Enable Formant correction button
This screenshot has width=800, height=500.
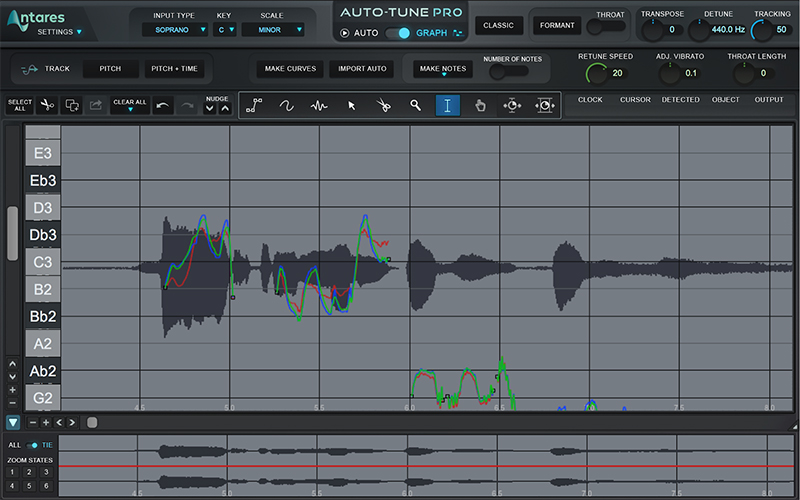pyautogui.click(x=557, y=26)
